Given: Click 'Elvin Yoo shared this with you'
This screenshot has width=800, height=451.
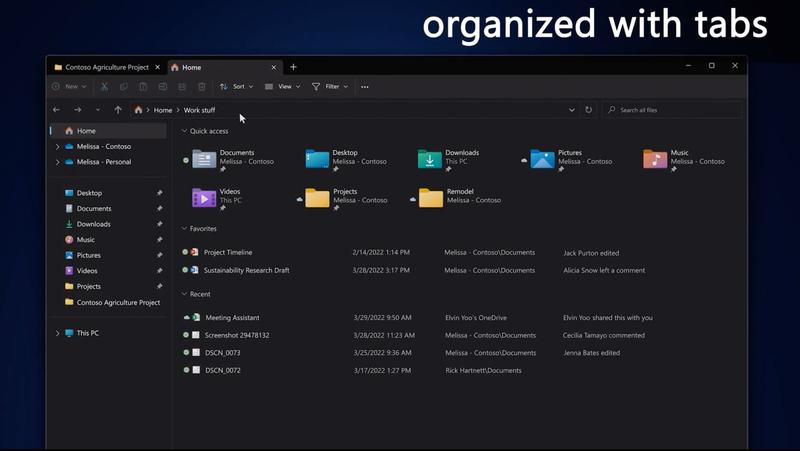Looking at the screenshot, I should 608,317.
